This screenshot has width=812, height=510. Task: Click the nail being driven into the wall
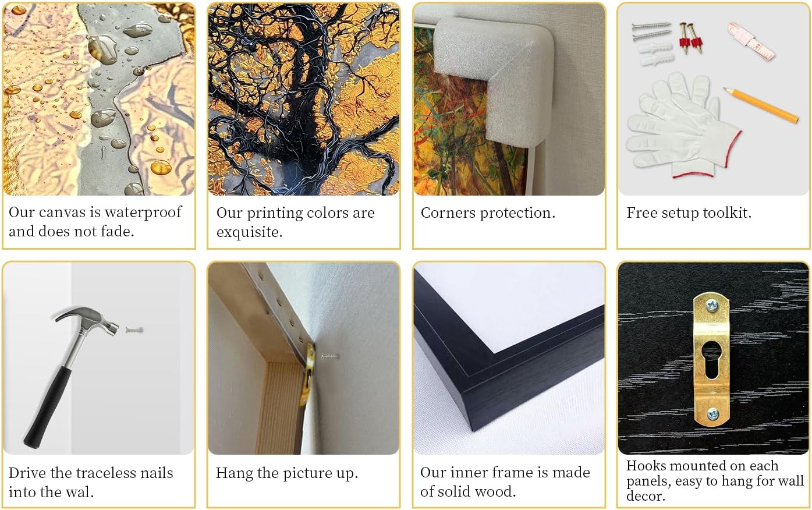click(134, 331)
